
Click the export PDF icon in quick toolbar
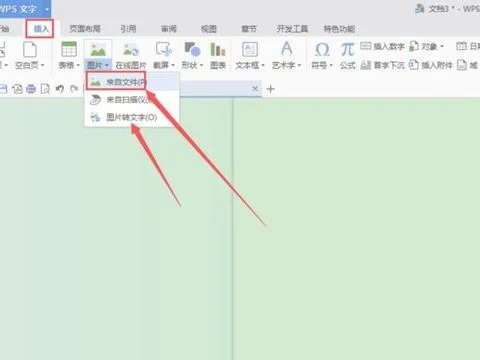tap(17, 89)
